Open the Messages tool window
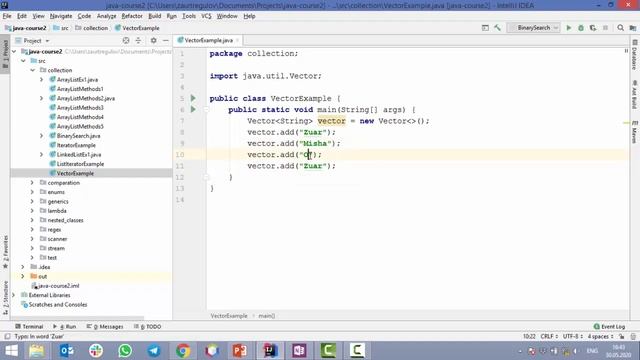The image size is (640, 360). point(105,327)
